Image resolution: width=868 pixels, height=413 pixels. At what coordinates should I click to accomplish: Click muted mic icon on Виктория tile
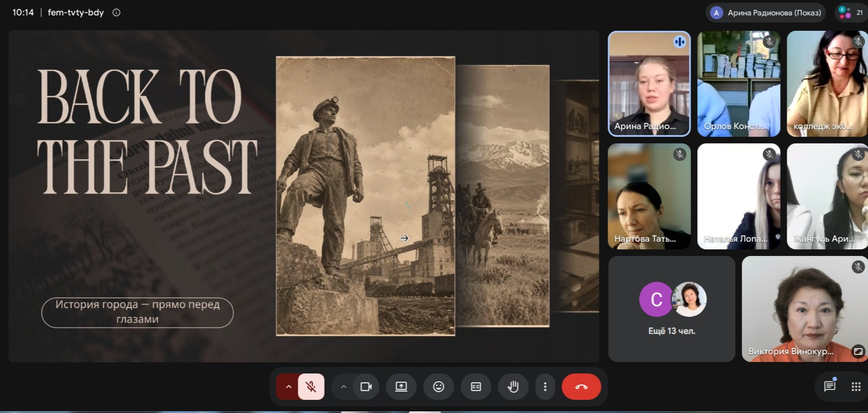pos(858,267)
